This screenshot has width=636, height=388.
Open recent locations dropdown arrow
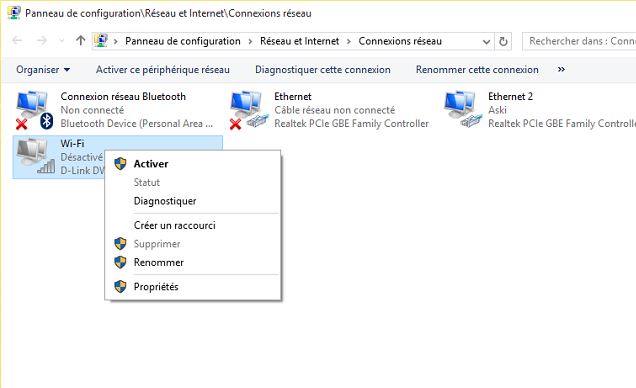61,41
